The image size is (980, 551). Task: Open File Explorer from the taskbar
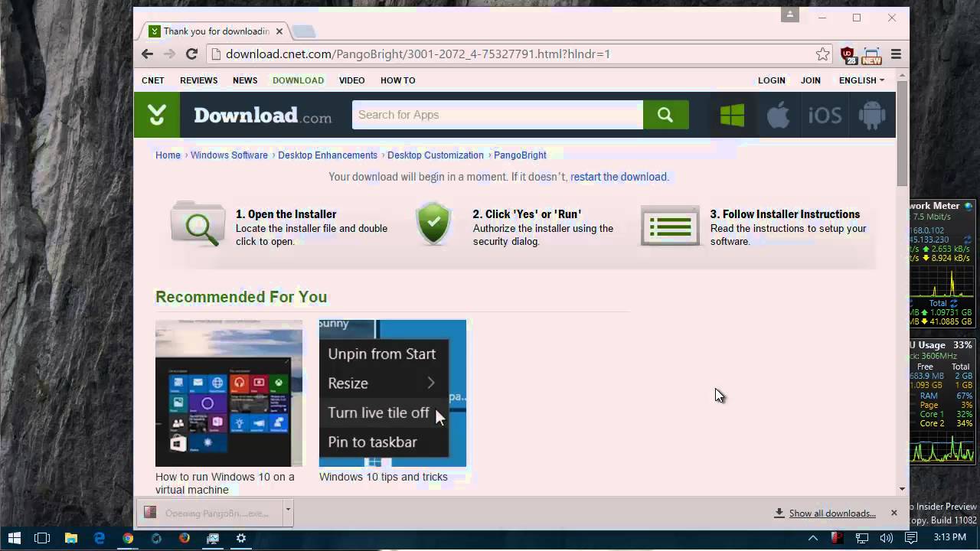(70, 538)
